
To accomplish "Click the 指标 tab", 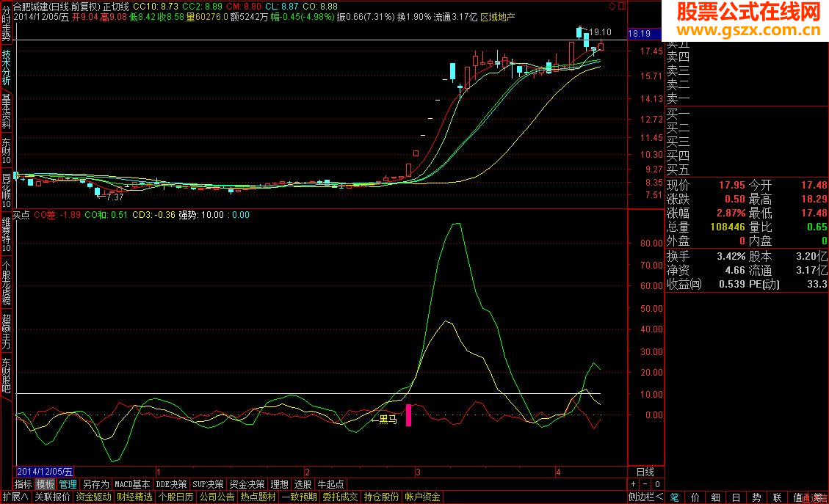I will click(23, 484).
